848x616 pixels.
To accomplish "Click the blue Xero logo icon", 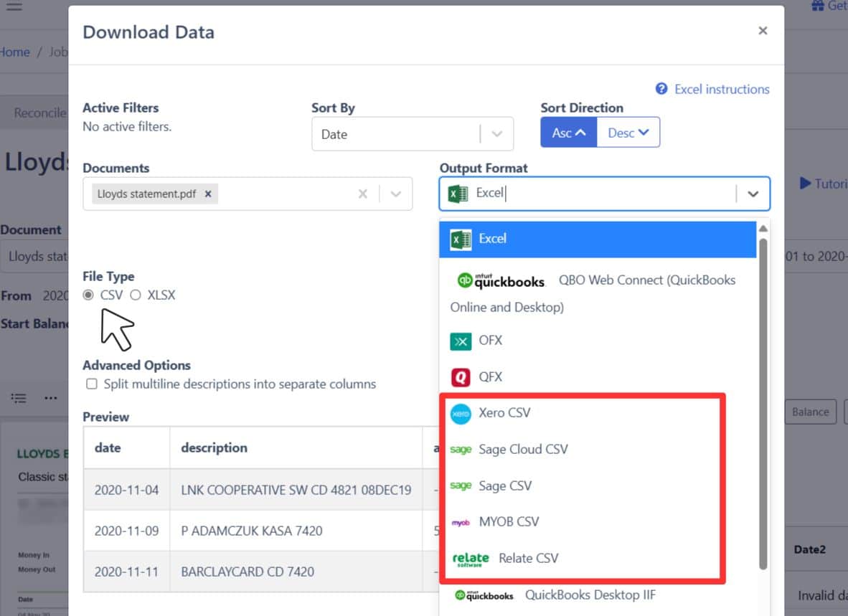I will 461,414.
